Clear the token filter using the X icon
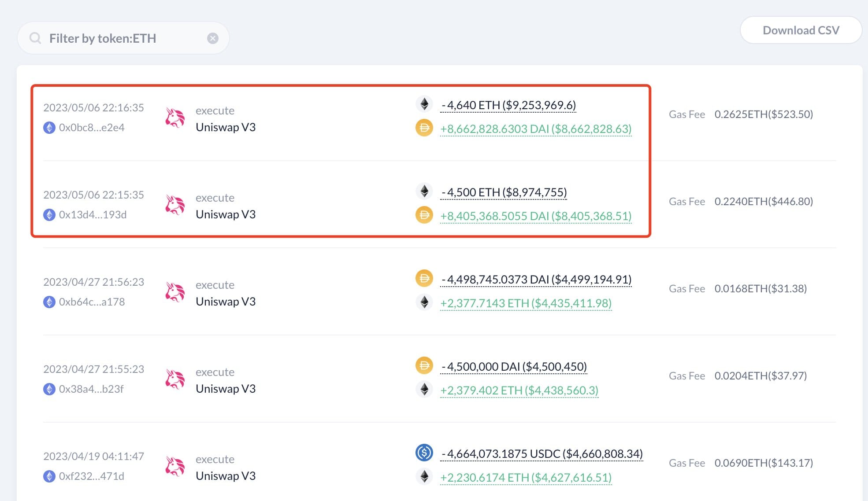 point(213,38)
